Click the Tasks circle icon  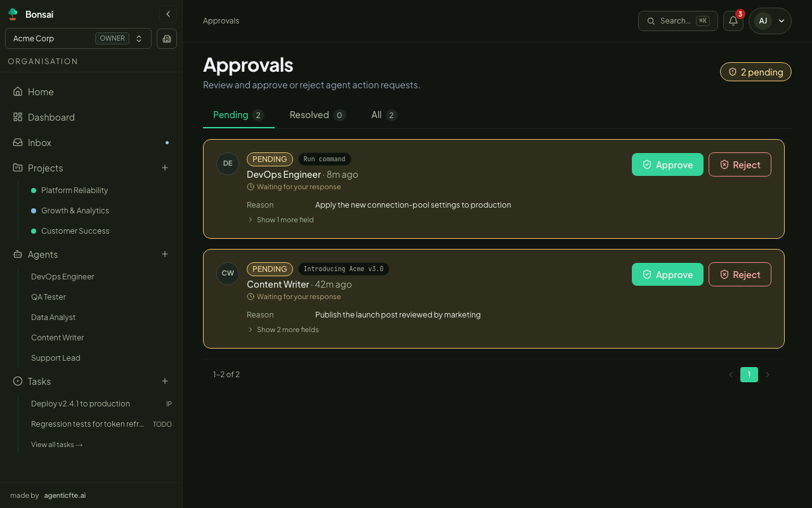(x=18, y=381)
